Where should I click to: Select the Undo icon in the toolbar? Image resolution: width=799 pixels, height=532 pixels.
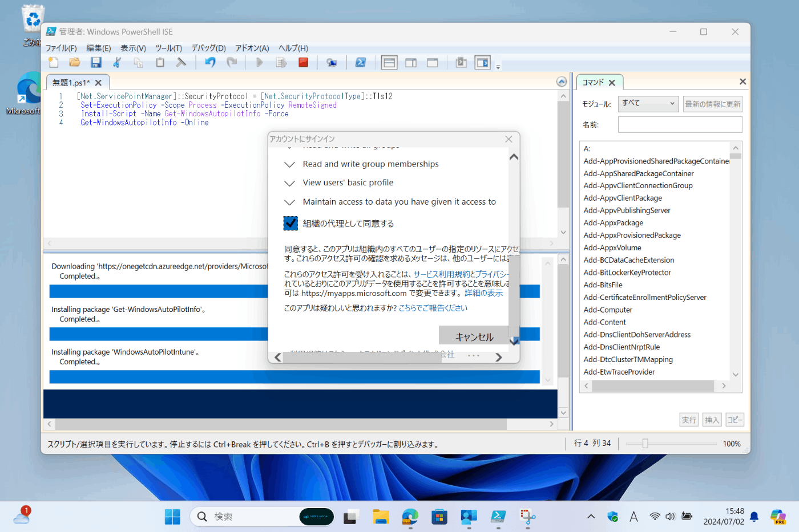tap(209, 62)
